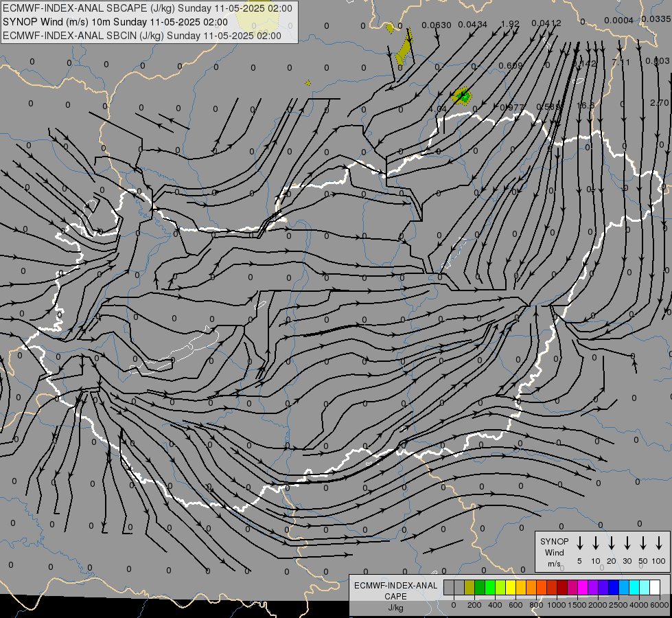Click the m/s unit label in the wind legend
Image resolution: width=672 pixels, height=618 pixels.
554,564
